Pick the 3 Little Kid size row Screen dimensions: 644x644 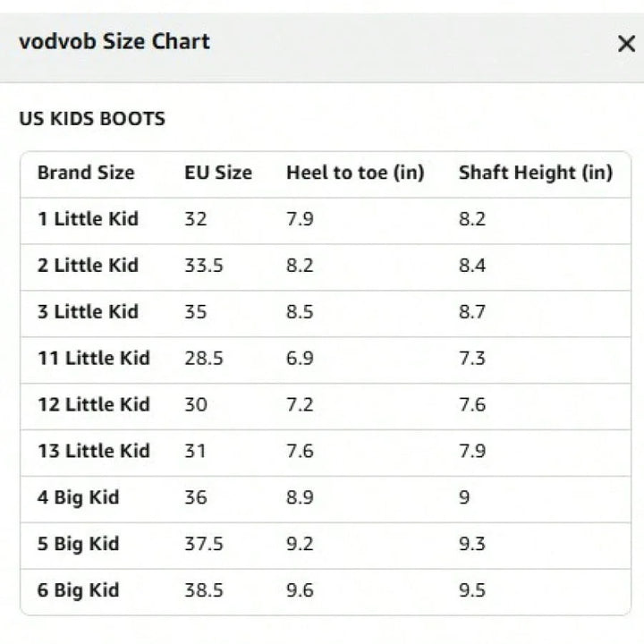click(88, 312)
